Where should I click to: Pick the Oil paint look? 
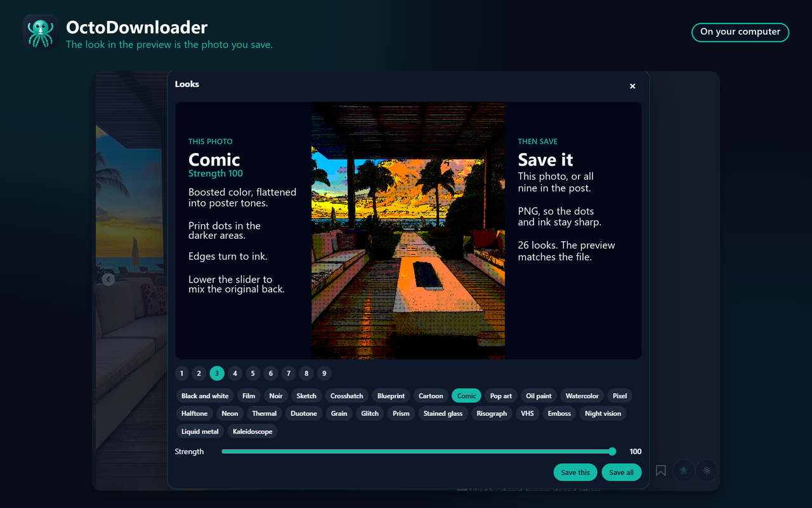click(539, 396)
